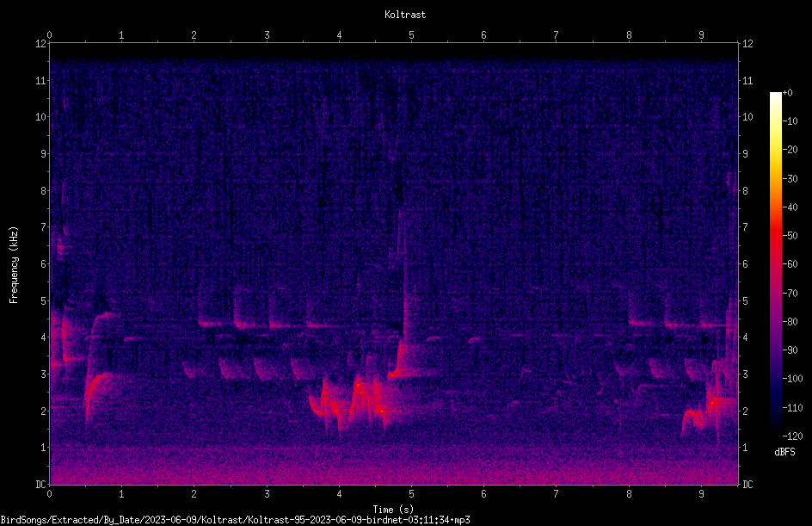The width and height of the screenshot is (812, 526).
Task: Click "8" on the left frequency axis
Action: point(44,191)
